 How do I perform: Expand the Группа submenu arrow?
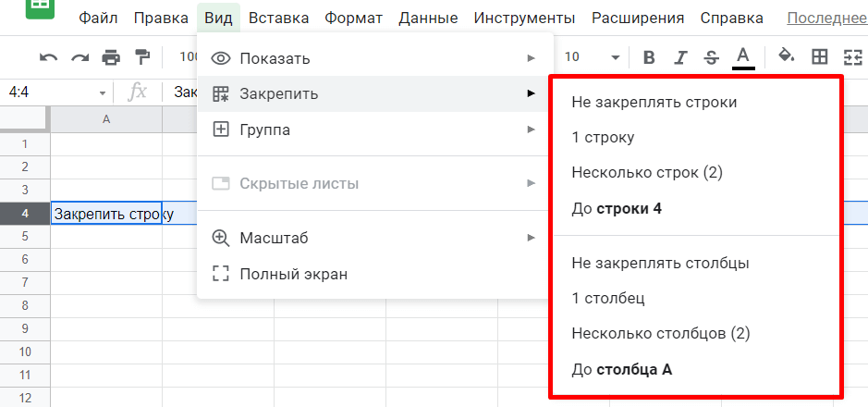tap(532, 129)
